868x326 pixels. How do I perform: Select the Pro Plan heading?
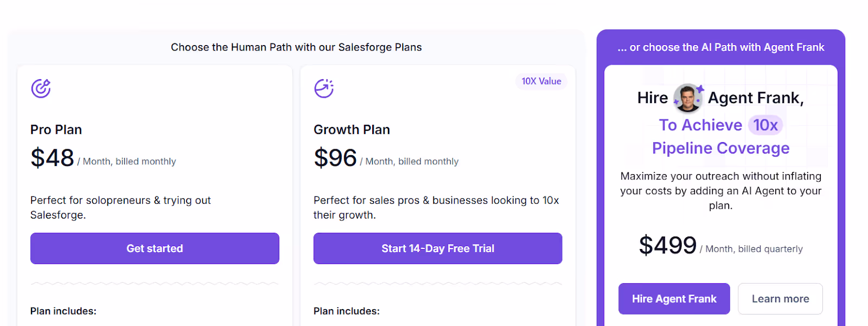tap(56, 130)
